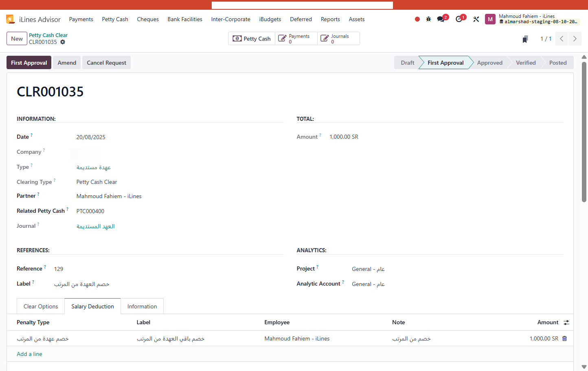Open the Type link عهدة مستديمة
The height and width of the screenshot is (371, 588).
(94, 167)
